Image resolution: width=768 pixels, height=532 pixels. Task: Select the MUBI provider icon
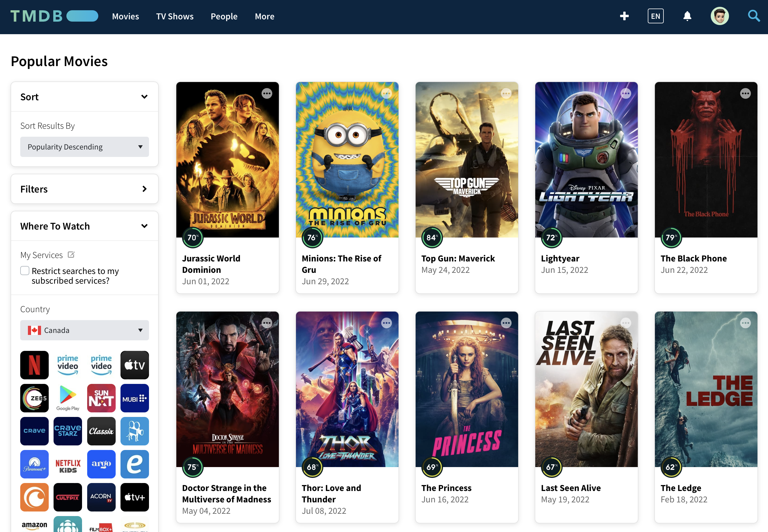[134, 398]
